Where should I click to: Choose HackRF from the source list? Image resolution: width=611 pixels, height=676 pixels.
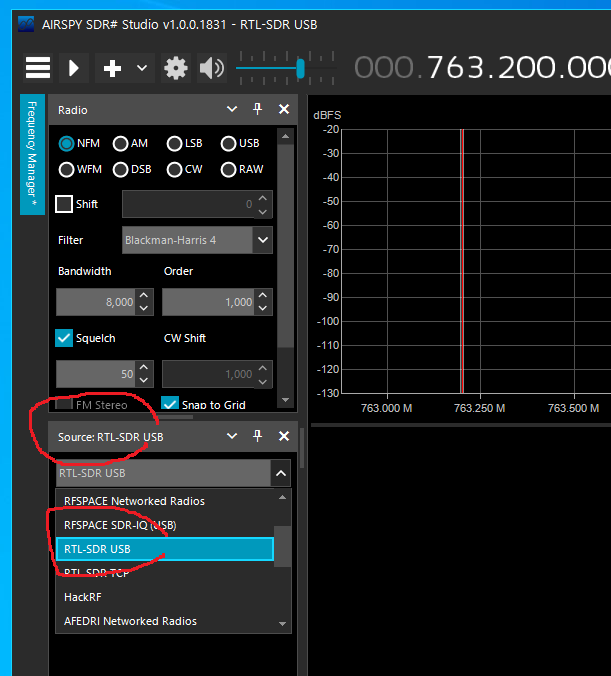coord(84,597)
